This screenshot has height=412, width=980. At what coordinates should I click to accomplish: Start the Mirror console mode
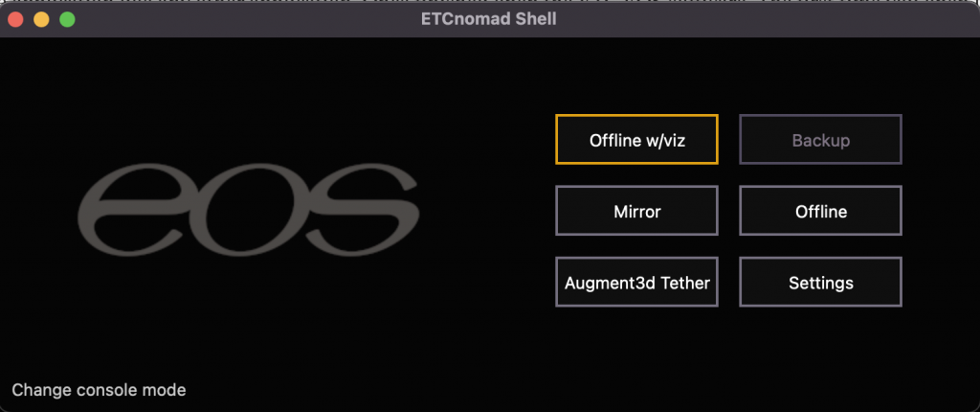pyautogui.click(x=636, y=211)
